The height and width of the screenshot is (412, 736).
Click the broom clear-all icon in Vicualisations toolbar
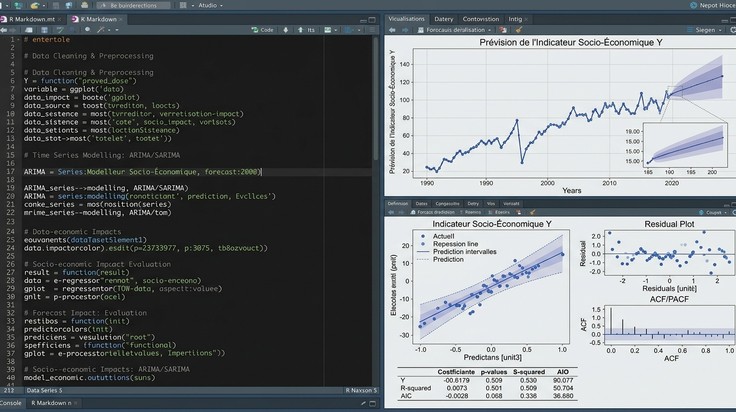(519, 30)
